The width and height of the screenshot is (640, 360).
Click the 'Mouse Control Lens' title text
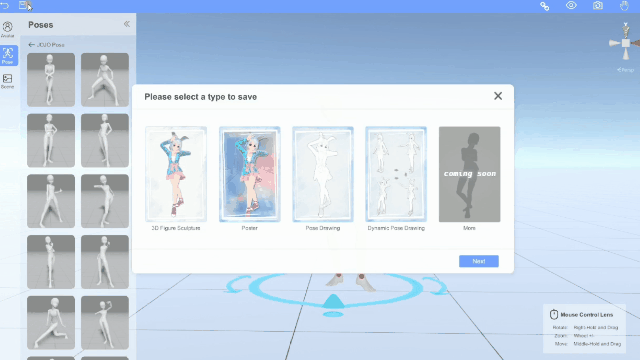pos(587,315)
